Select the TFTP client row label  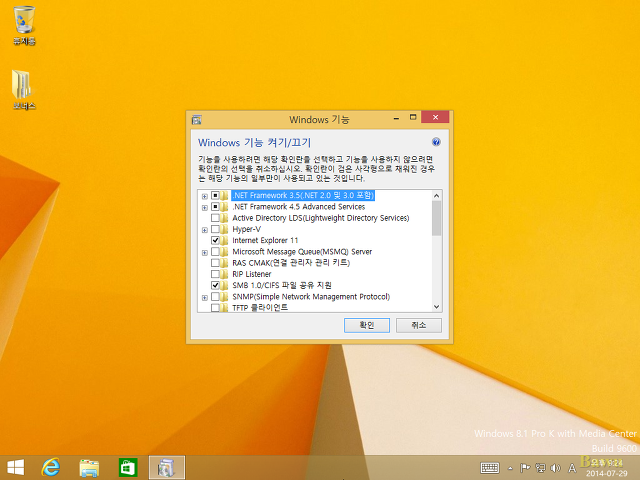pyautogui.click(x=260, y=308)
